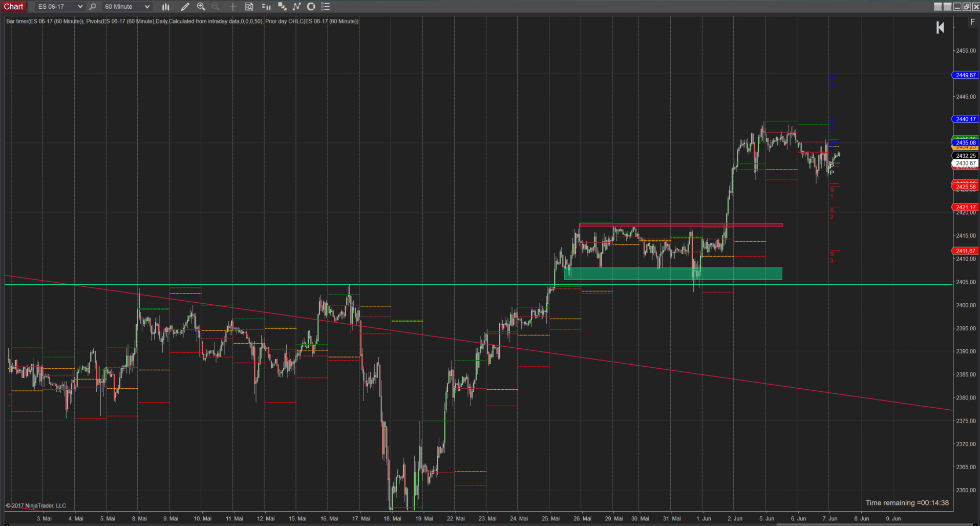Image resolution: width=980 pixels, height=526 pixels.
Task: Open the Chart Trader icon
Action: [x=266, y=7]
